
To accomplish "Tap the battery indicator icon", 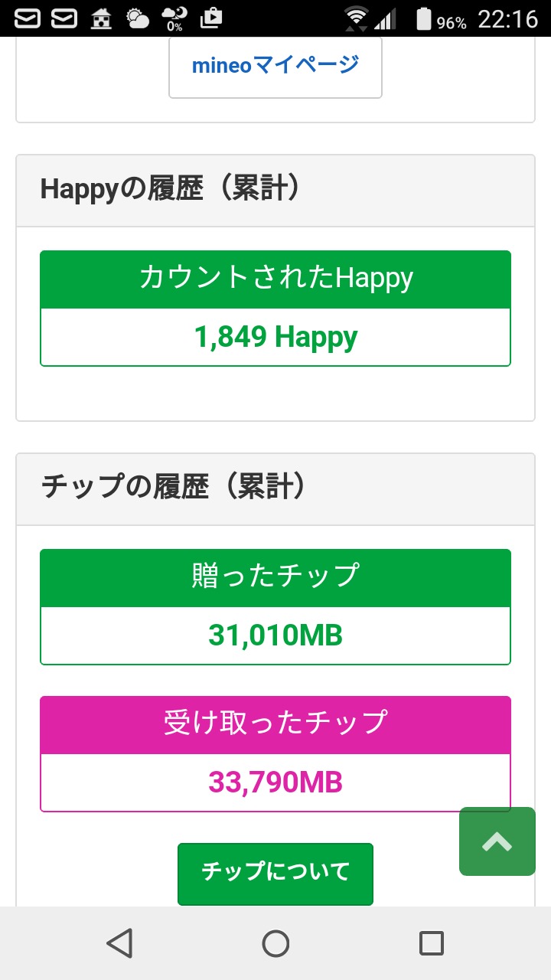I will pos(423,18).
